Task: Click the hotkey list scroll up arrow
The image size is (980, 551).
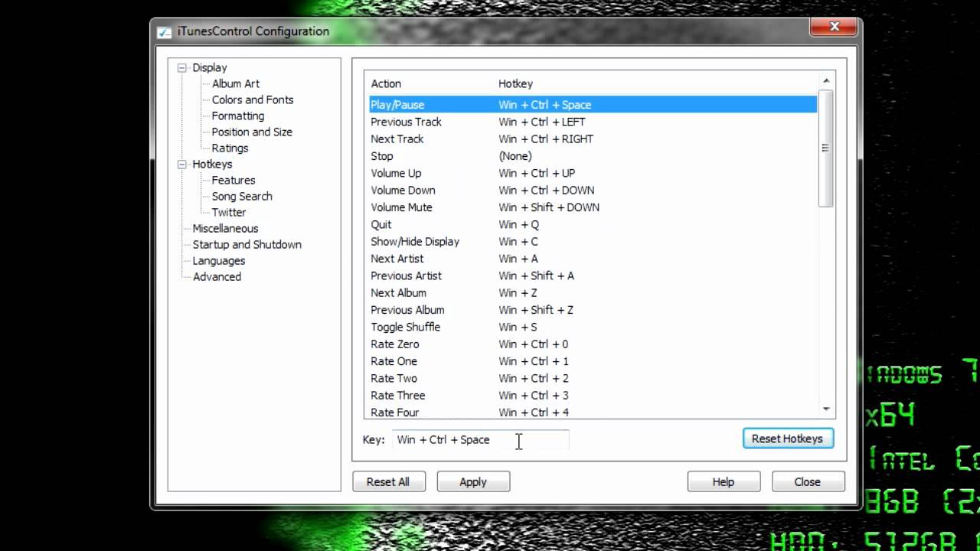Action: point(826,80)
